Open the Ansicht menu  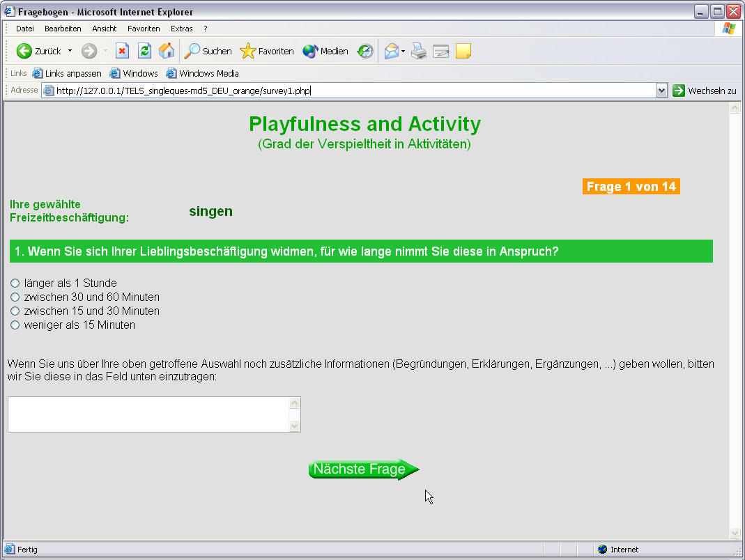click(x=104, y=29)
